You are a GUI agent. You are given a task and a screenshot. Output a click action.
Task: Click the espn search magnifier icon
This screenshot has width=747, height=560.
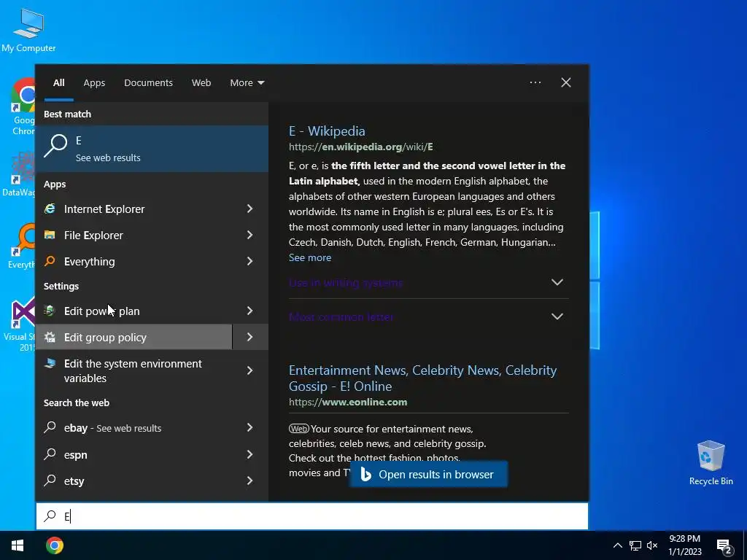[x=50, y=454]
